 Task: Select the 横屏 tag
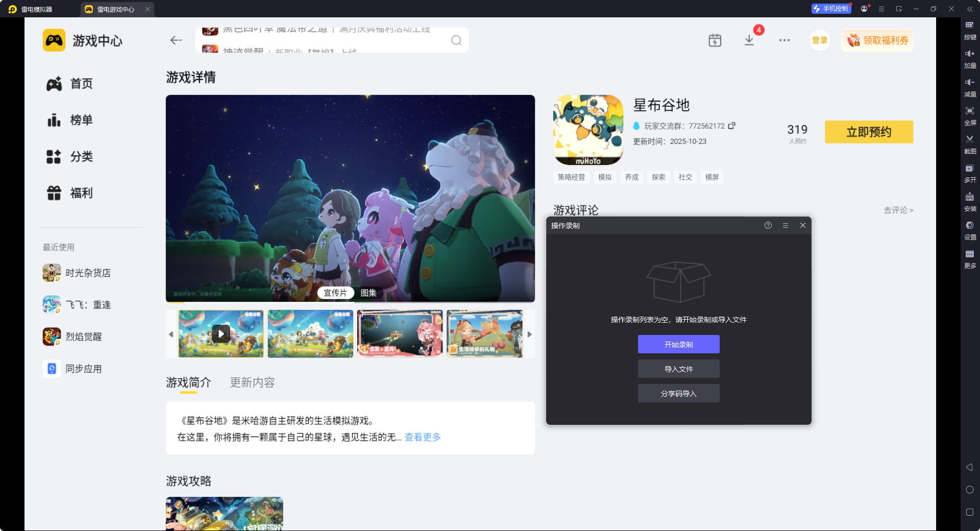pyautogui.click(x=712, y=177)
